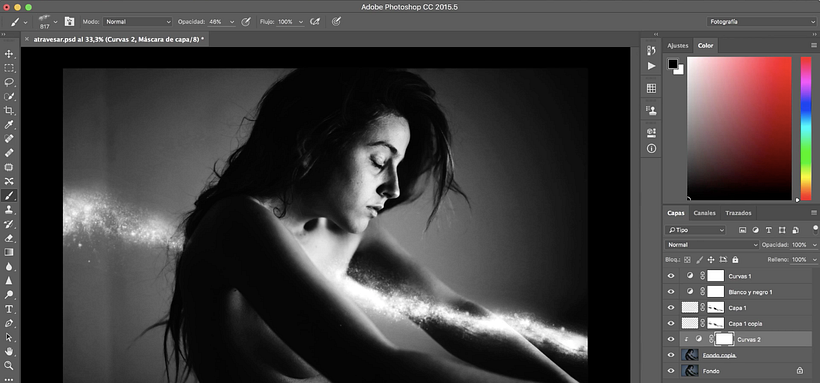820x383 pixels.
Task: Select the Pen tool
Action: 9,323
